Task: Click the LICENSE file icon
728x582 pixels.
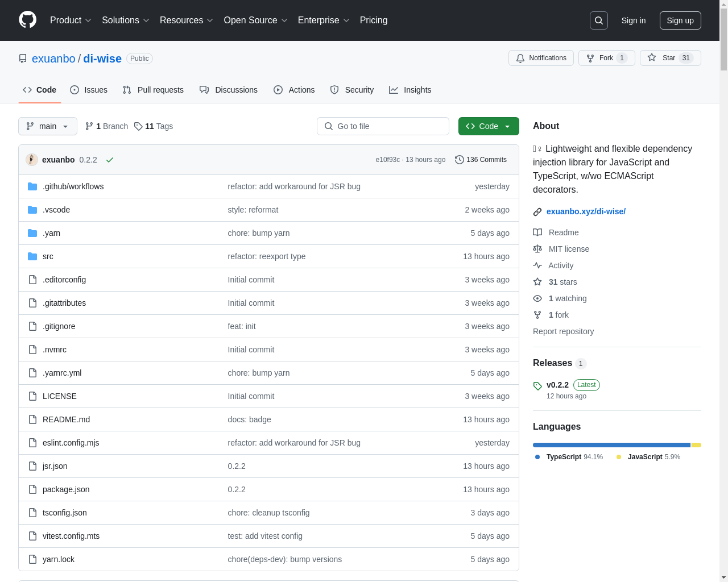Action: coord(32,396)
